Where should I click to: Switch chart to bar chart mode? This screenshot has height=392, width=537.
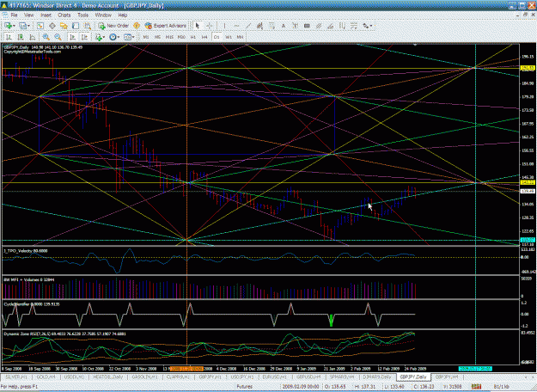(x=9, y=37)
